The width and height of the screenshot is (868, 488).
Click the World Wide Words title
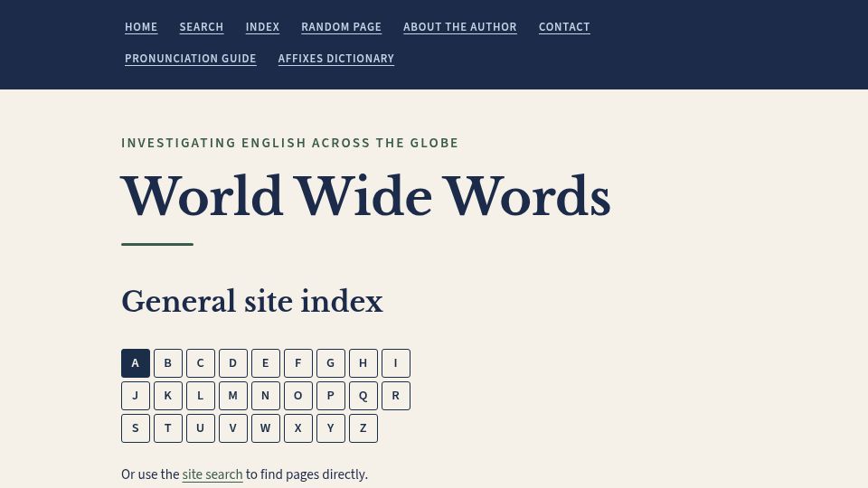(365, 196)
